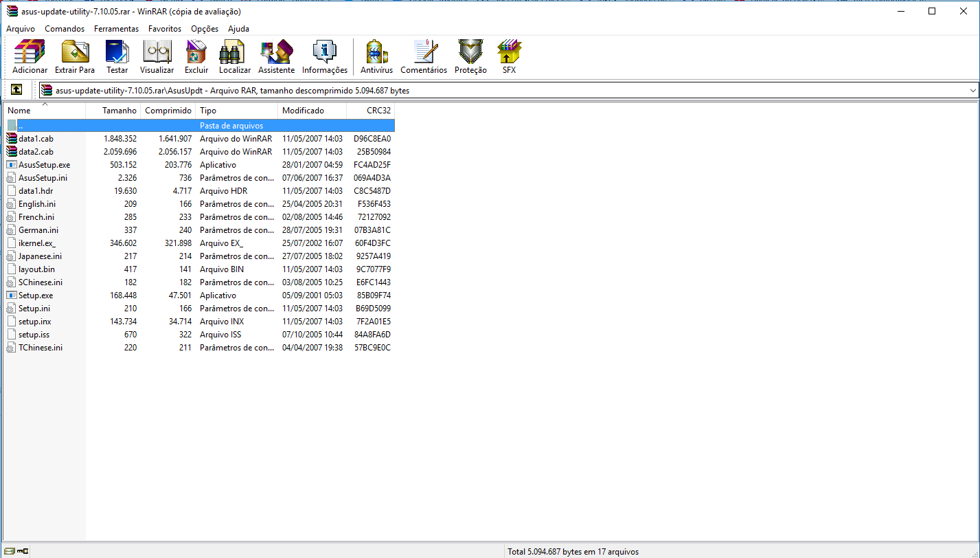
Task: Select the Japanese.ini file name
Action: [41, 256]
